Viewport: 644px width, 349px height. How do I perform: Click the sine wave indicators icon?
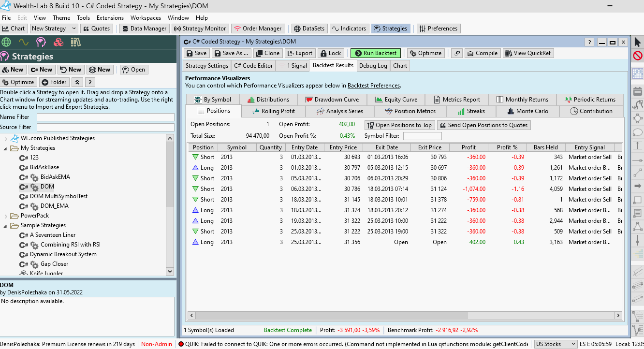(24, 42)
